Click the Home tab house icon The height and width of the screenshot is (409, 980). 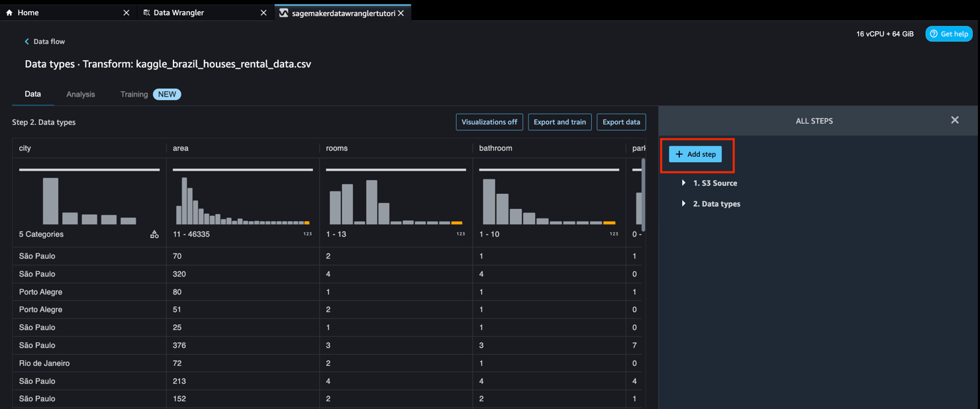coord(9,13)
